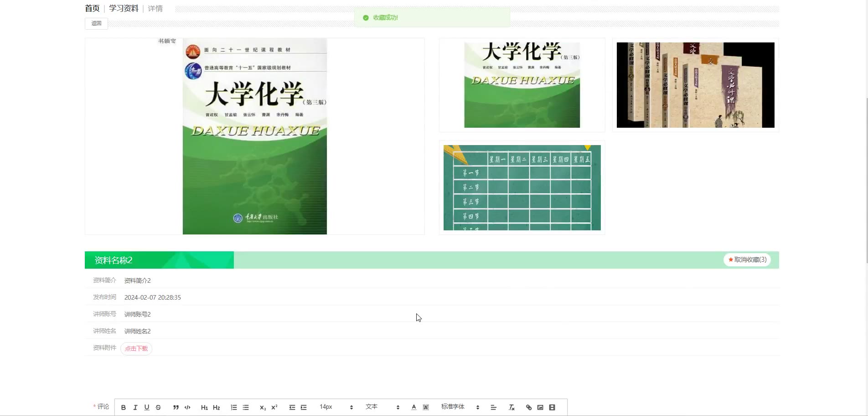Screen dimensions: 868x416
Task: Toggle bold formatting in comment editor
Action: click(x=123, y=407)
